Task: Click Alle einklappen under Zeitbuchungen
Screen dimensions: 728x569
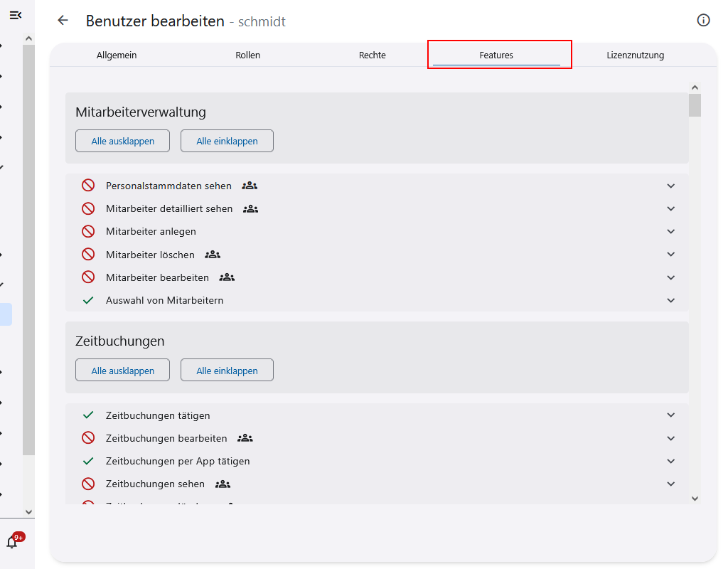Action: (x=227, y=369)
